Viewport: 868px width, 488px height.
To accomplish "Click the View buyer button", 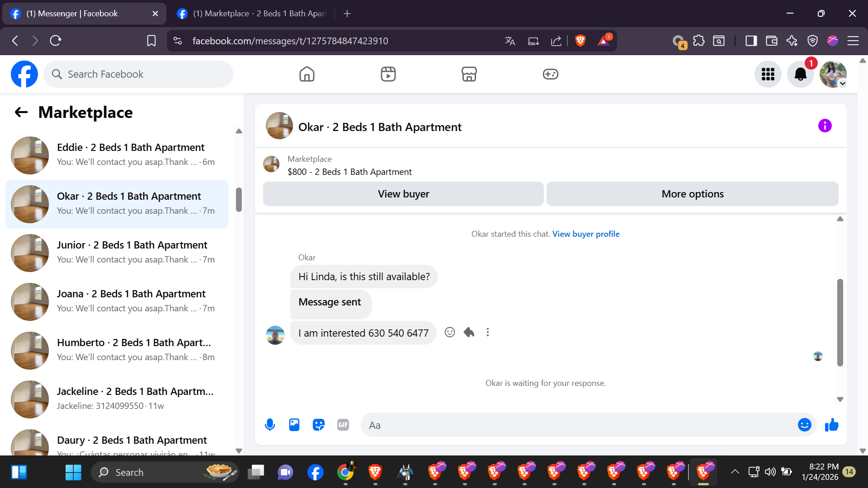I will pos(403,194).
